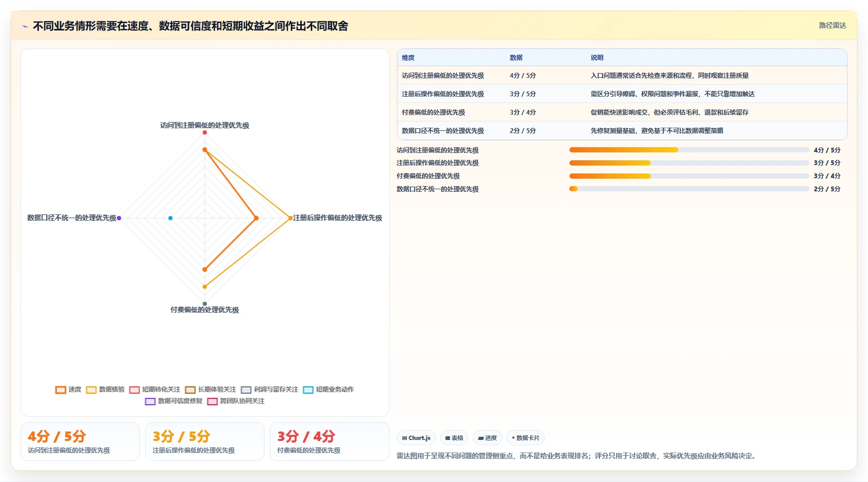Open the 4分 / 5分 访问到注册 score card
Screen dimensions: 868x482
pos(80,442)
